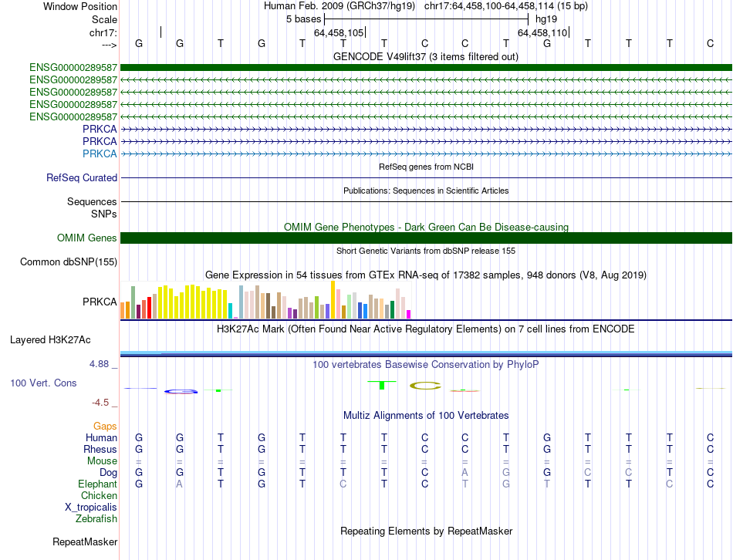Open the H3K27Ac Mark track title

click(426, 329)
